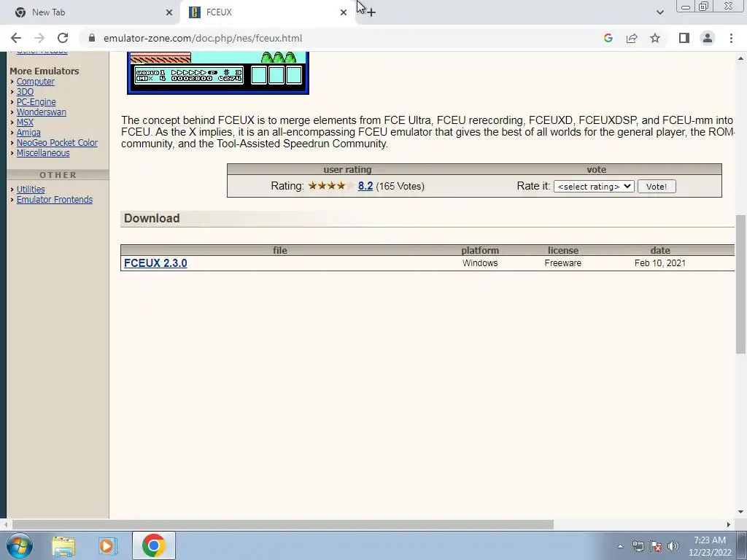Open the PC-Engine link

click(x=36, y=102)
